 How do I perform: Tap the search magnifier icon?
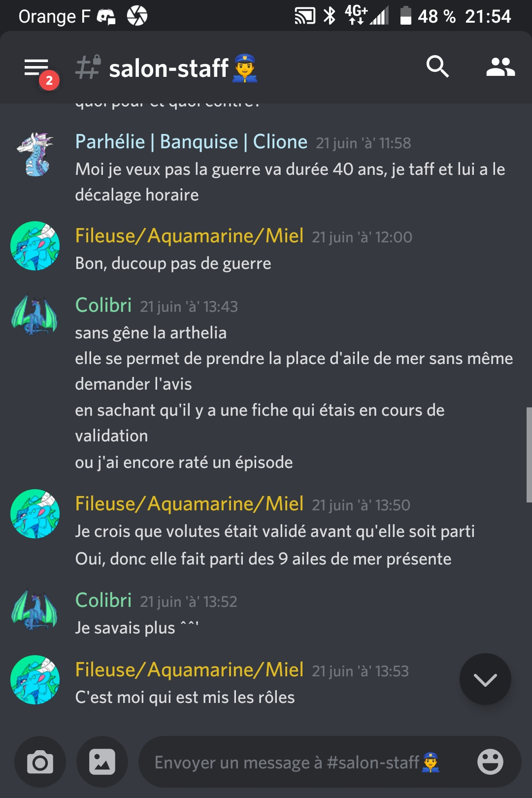click(x=437, y=66)
